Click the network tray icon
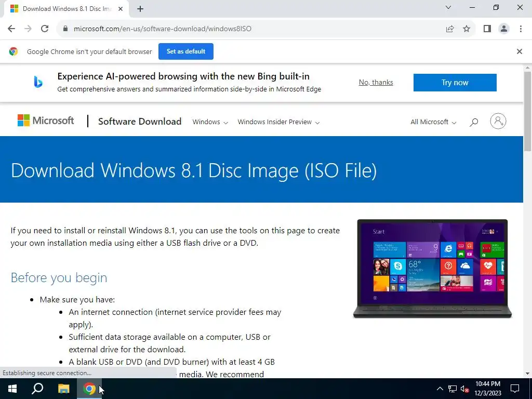Image resolution: width=532 pixels, height=399 pixels. (453, 389)
